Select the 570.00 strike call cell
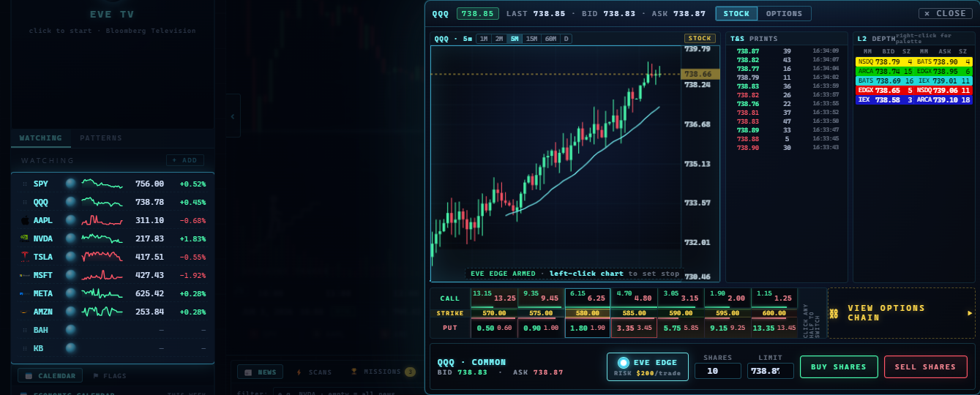This screenshot has height=395, width=980. pyautogui.click(x=494, y=297)
